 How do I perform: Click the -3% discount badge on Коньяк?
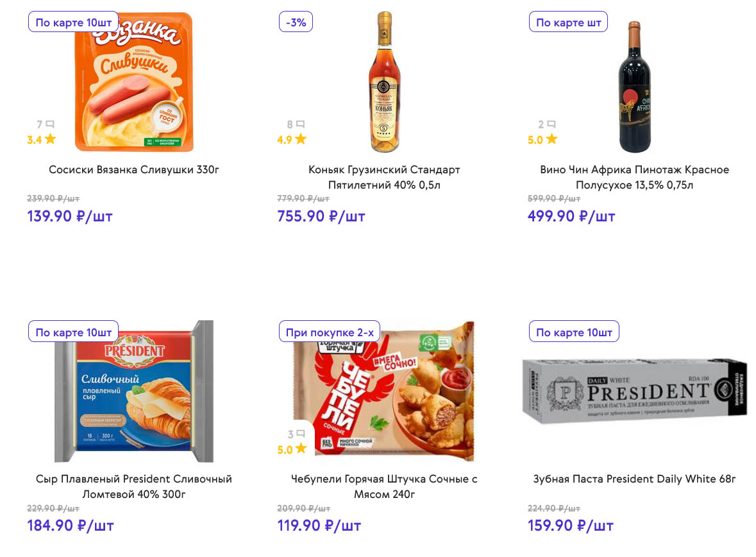click(296, 22)
